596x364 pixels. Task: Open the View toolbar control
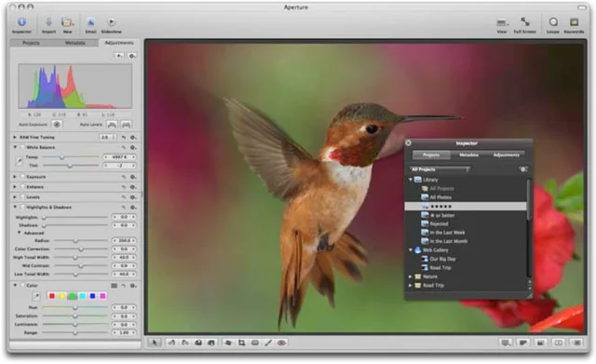pos(502,22)
